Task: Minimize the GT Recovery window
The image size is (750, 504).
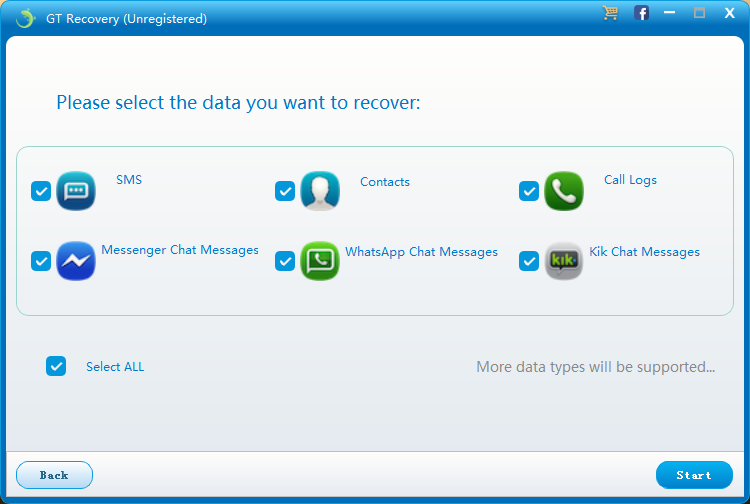Action: click(670, 12)
